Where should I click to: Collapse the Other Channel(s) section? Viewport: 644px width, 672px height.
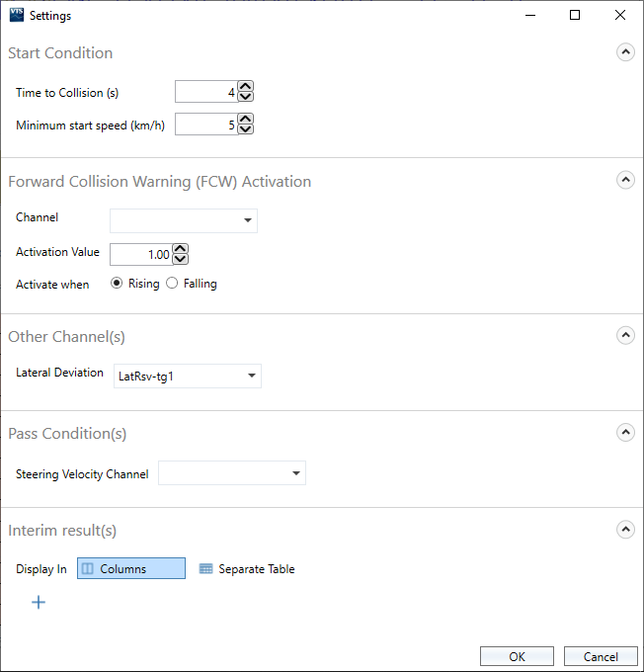pos(625,336)
